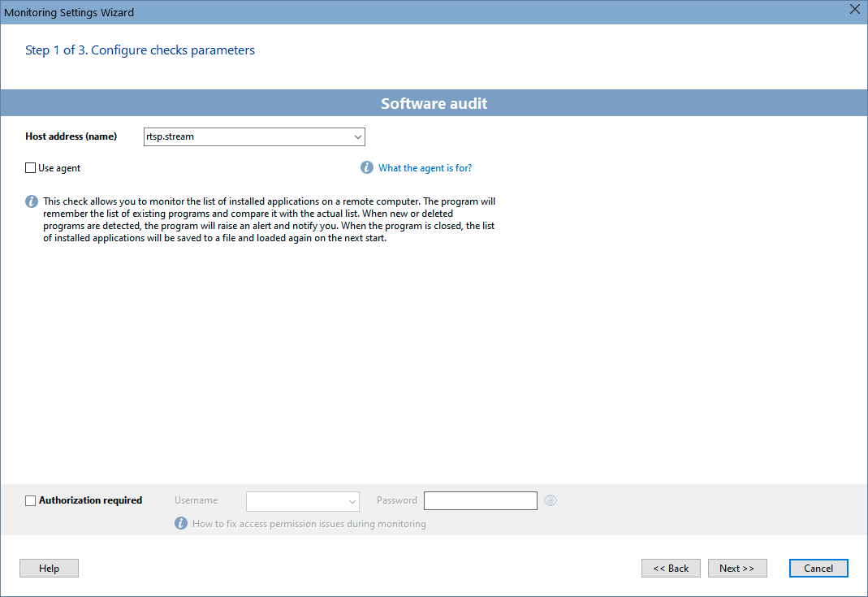Expand the Username selection dropdown

pyautogui.click(x=352, y=501)
